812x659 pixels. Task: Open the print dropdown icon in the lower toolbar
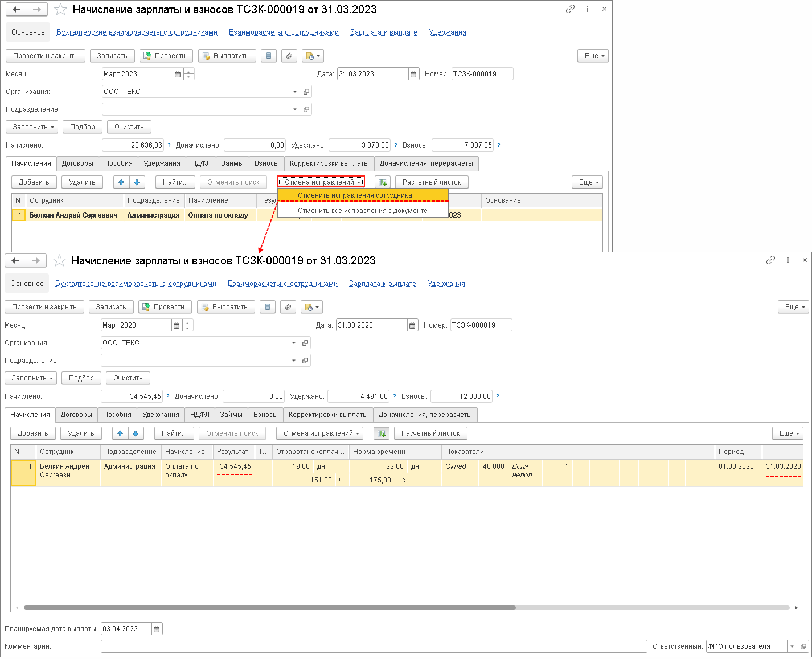pos(311,307)
